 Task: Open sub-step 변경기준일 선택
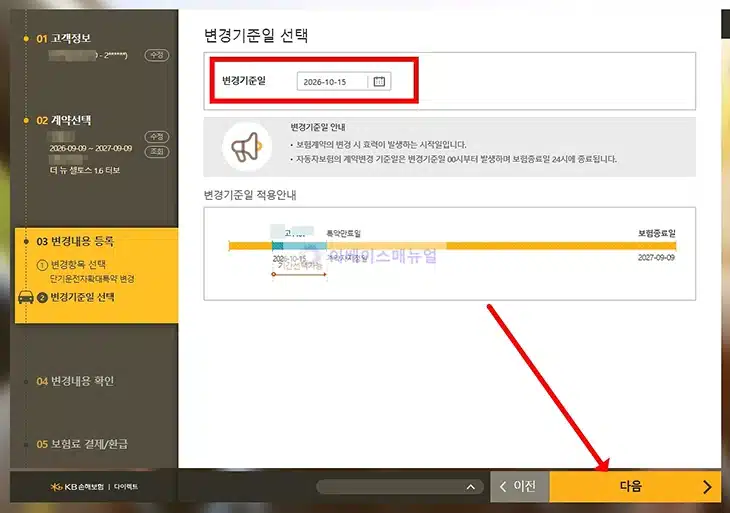click(76, 297)
